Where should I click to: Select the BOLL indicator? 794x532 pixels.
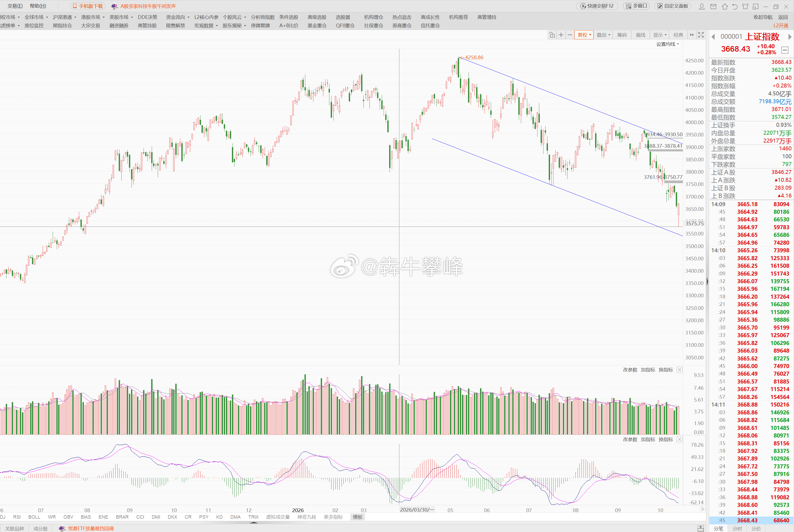(x=34, y=517)
